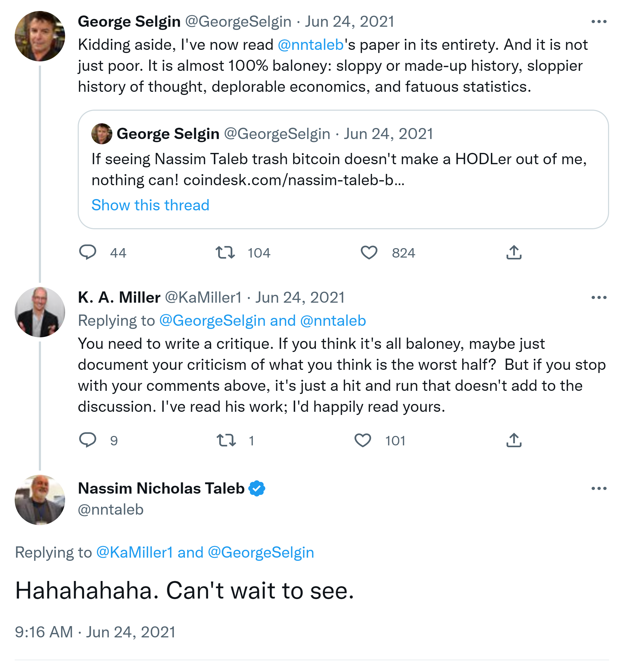Image resolution: width=618 pixels, height=672 pixels.
Task: Like George Selgin's tweet with 824 likes
Action: (369, 252)
